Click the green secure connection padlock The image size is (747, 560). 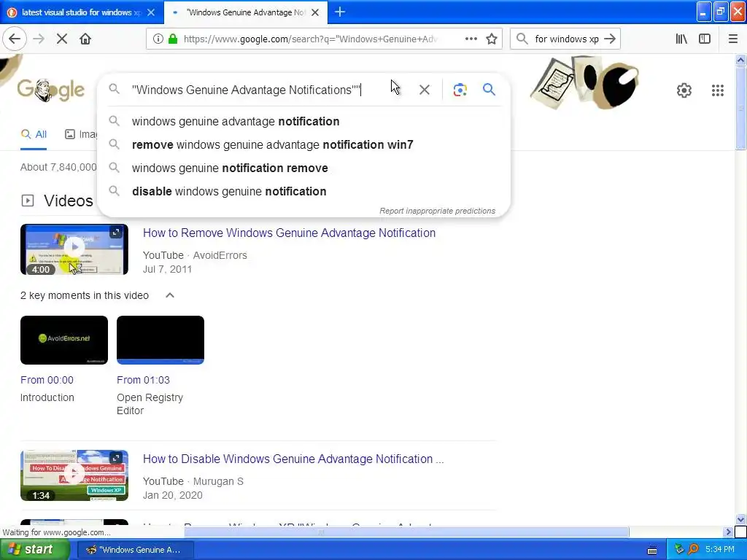[x=172, y=39]
